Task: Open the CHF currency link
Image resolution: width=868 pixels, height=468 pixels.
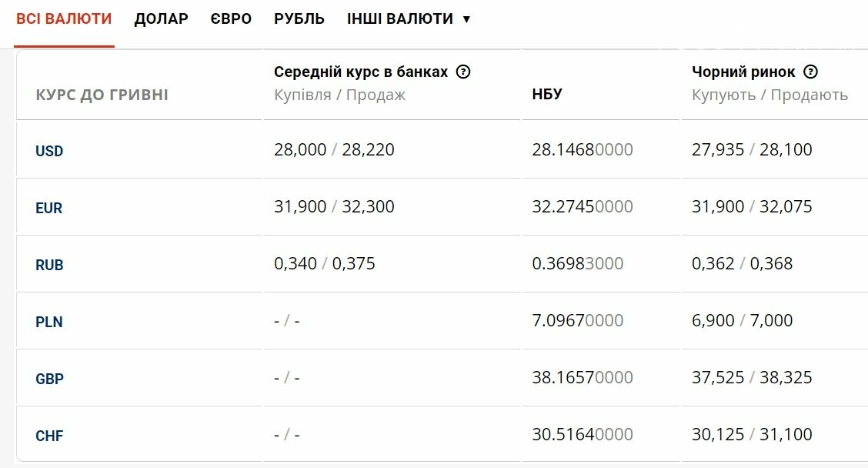Action: (x=49, y=436)
